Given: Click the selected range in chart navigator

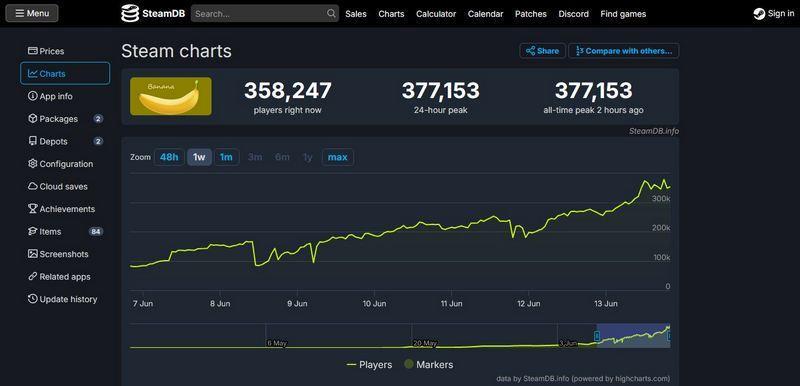Looking at the screenshot, I should click(x=633, y=336).
